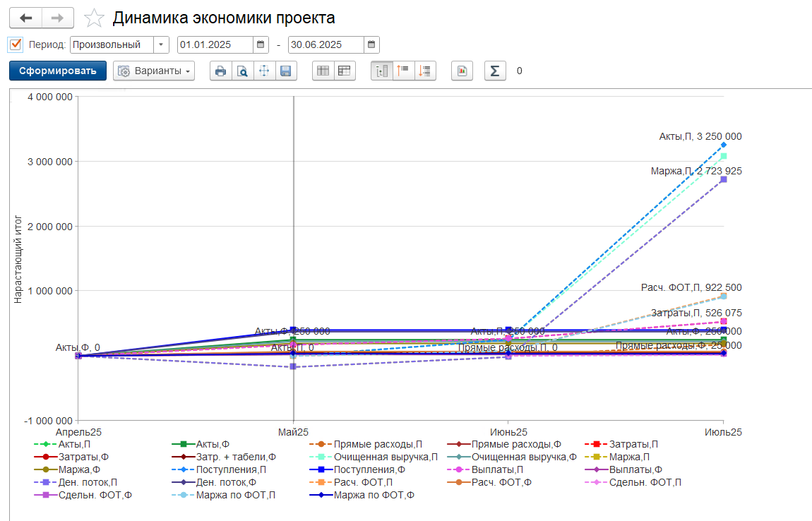Click the Сформировать button
The width and height of the screenshot is (812, 521).
point(58,71)
